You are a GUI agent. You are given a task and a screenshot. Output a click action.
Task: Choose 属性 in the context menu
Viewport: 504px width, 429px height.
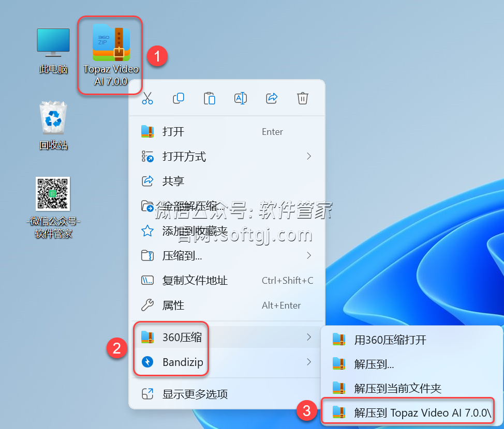(x=228, y=305)
